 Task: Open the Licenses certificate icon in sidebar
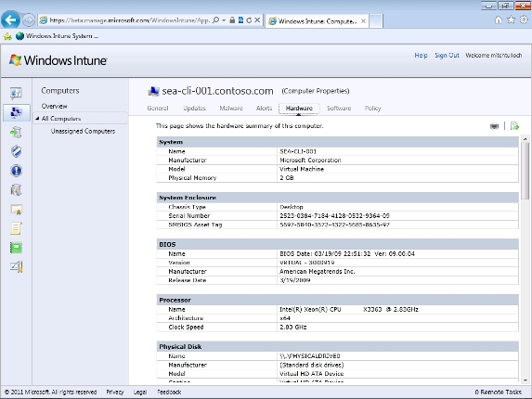click(x=16, y=210)
